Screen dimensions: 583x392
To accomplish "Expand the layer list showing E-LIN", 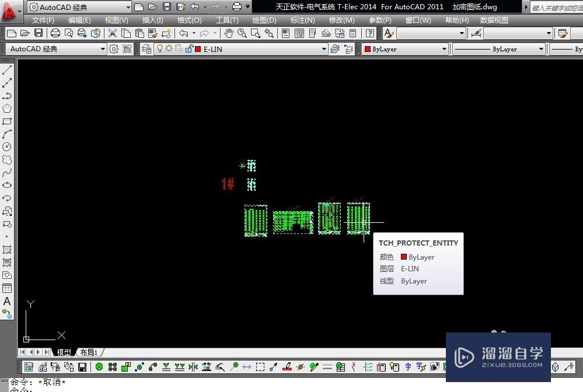I will 324,49.
